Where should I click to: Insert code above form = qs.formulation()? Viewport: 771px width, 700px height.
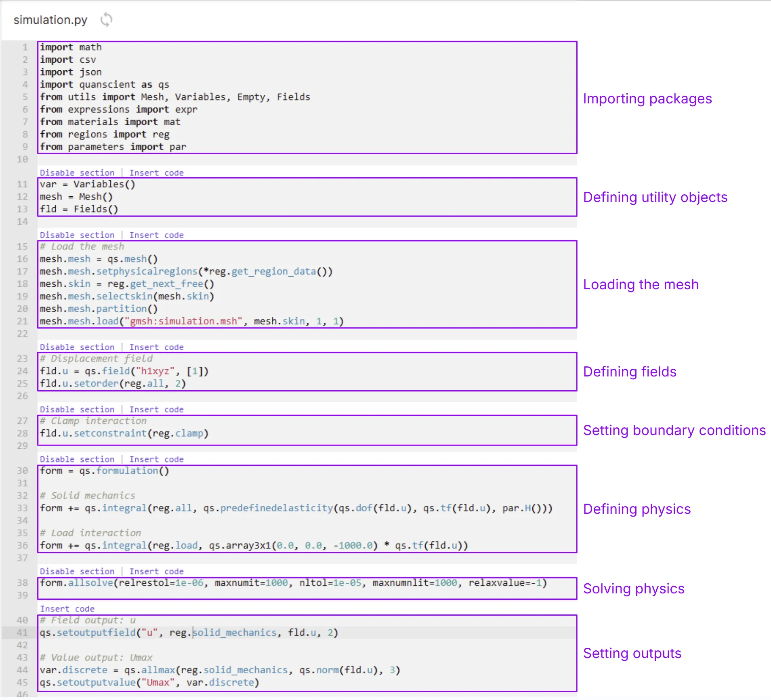[156, 460]
